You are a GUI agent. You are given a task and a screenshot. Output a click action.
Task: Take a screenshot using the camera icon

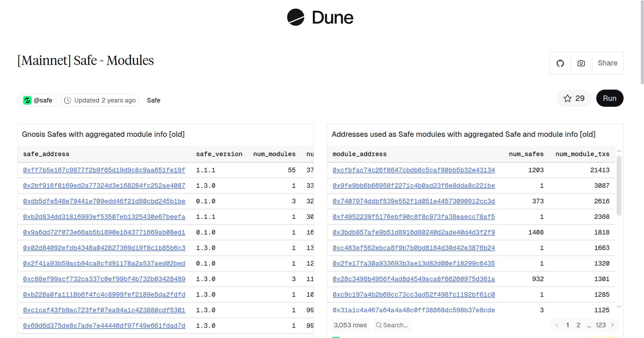581,63
